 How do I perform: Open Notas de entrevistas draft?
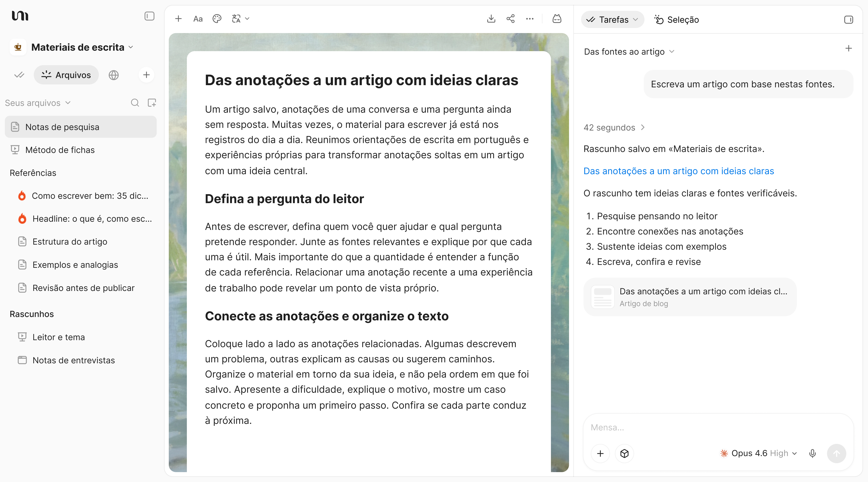click(x=85, y=360)
